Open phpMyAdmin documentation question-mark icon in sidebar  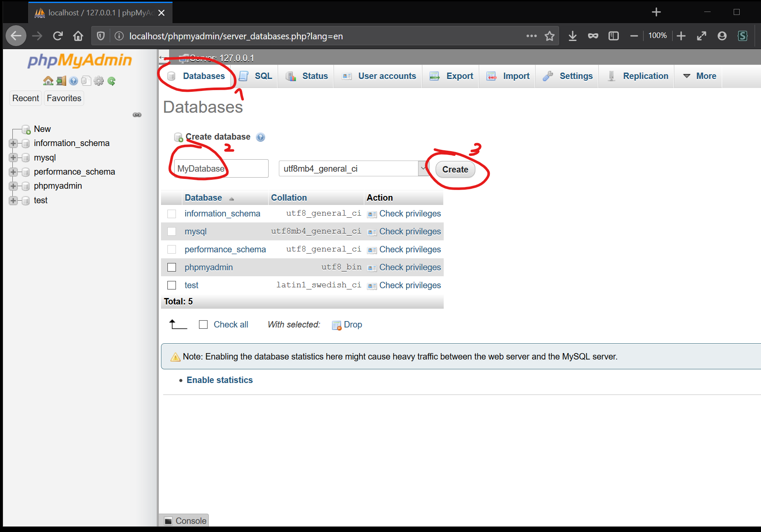73,81
